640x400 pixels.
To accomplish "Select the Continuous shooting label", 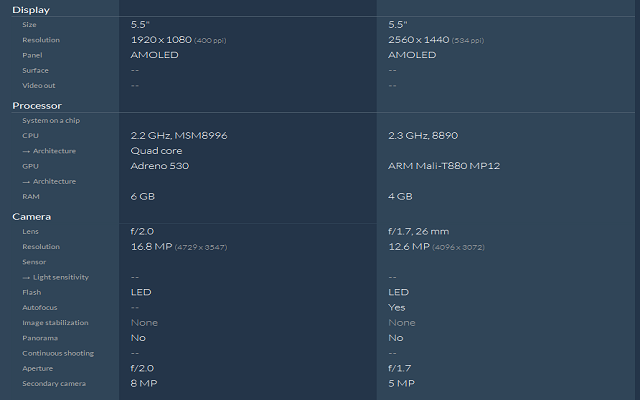I will click(x=58, y=353).
